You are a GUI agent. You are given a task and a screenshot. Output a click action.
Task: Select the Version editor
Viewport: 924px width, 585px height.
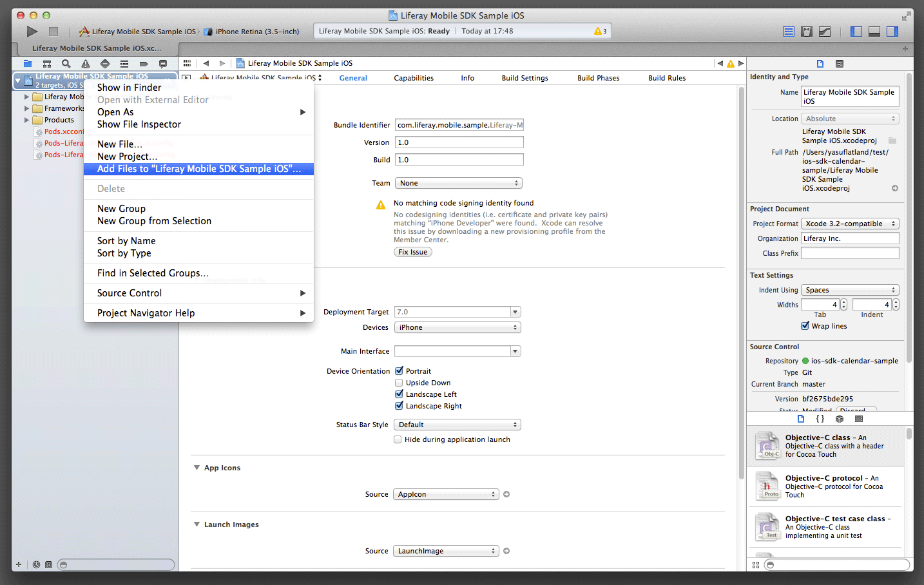tap(824, 31)
